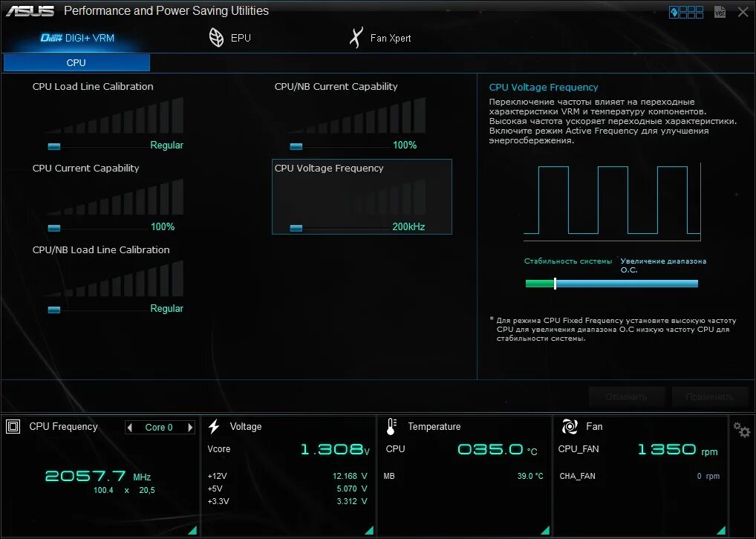The width and height of the screenshot is (756, 539).
Task: Click the Применить button
Action: pyautogui.click(x=709, y=396)
